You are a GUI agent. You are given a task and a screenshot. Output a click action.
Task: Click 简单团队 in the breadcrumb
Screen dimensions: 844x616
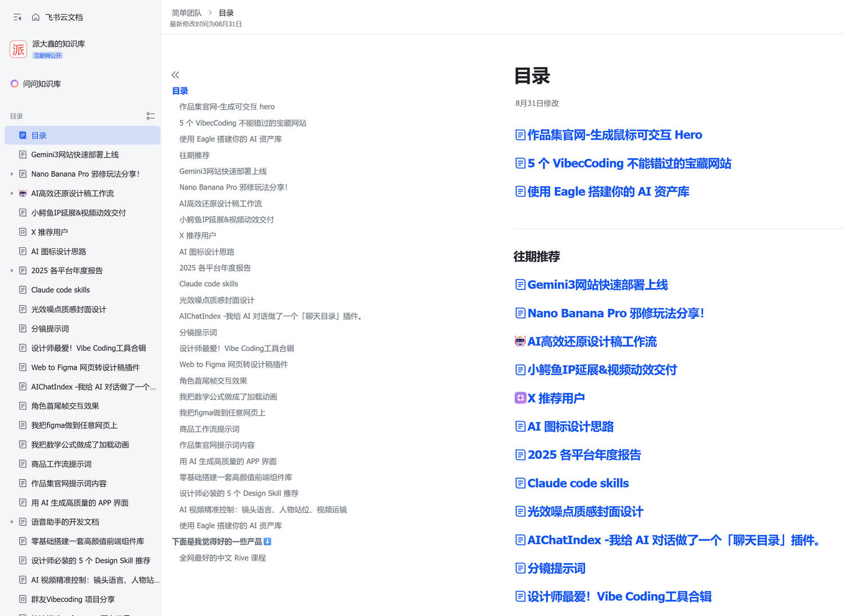click(187, 13)
